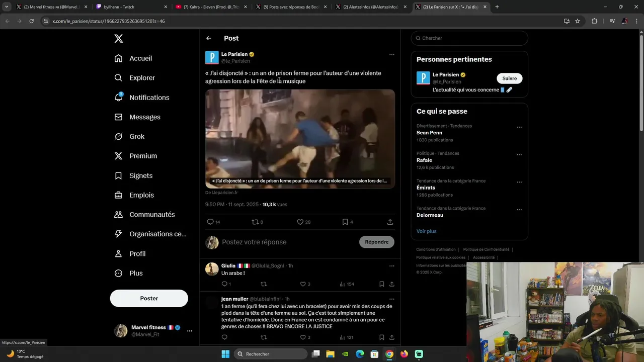This screenshot has width=644, height=362.
Task: Play the post video thumbnail
Action: coord(300,139)
